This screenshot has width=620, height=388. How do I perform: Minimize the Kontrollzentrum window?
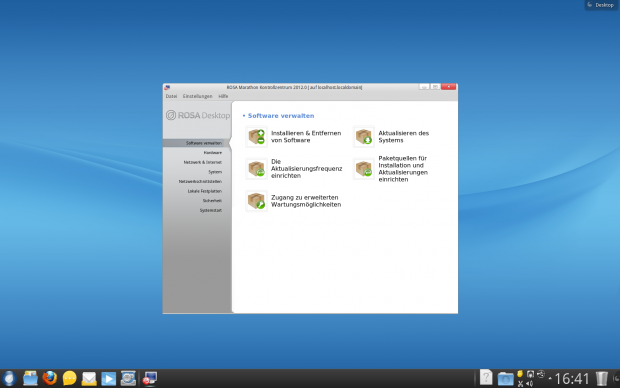424,87
